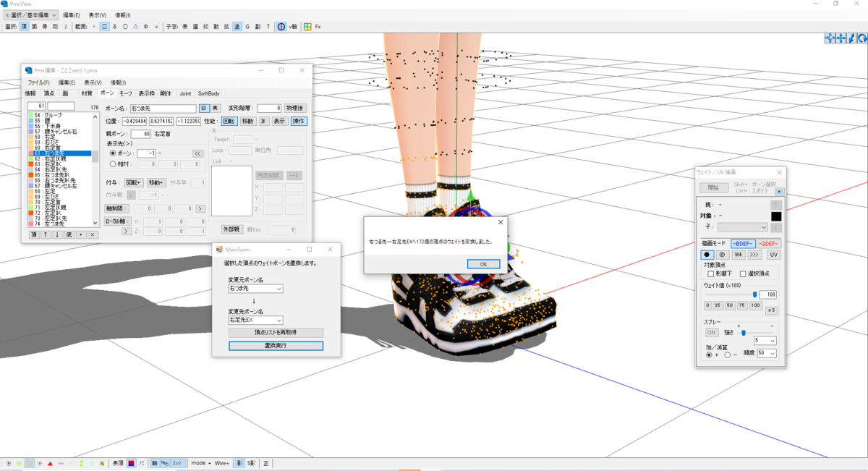Screen dimensions: 868x471
Task: Toggle 軸 axis display in bottom bar
Action: [155, 463]
